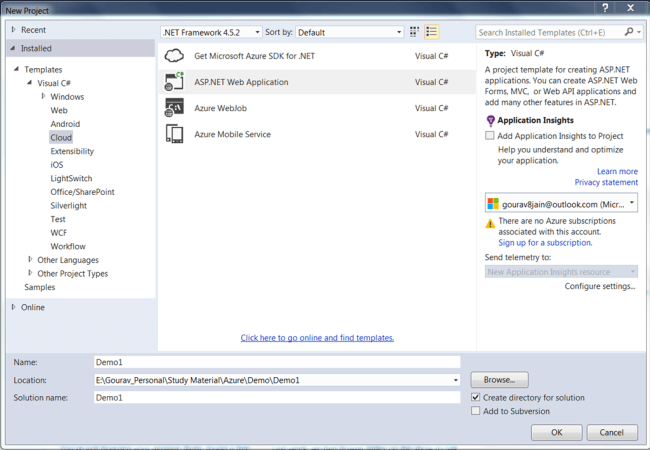This screenshot has height=450, width=650.
Task: Close the New Project dialog
Action: click(x=631, y=7)
